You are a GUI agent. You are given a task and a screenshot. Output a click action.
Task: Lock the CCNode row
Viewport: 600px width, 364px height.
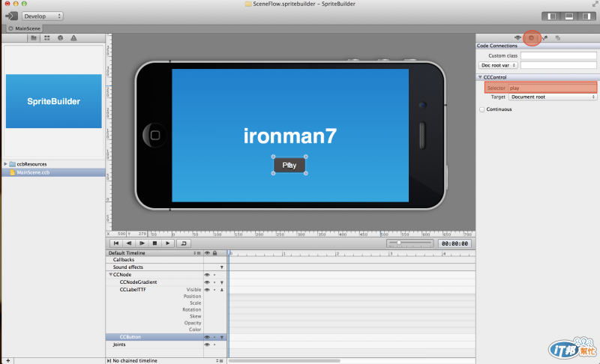coord(214,275)
